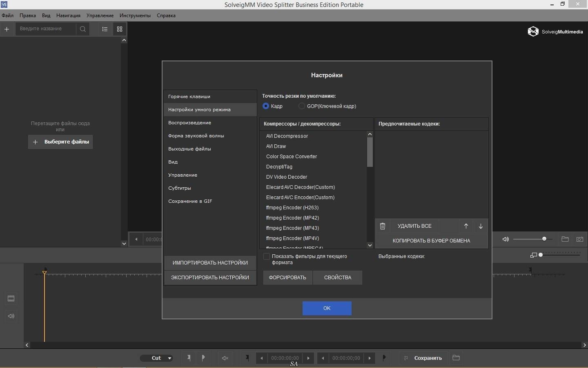588x368 pixels.
Task: Click add right marker flag icon
Action: pyautogui.click(x=203, y=358)
